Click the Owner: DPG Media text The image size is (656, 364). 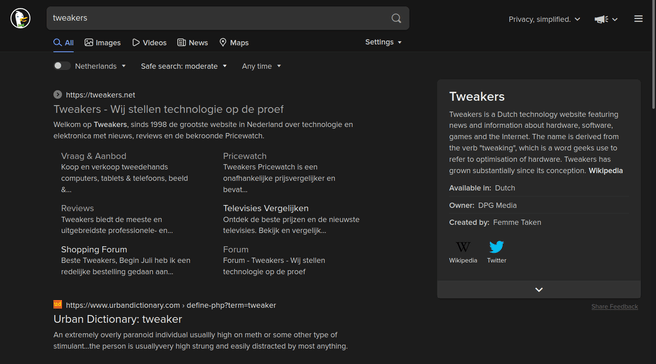483,205
